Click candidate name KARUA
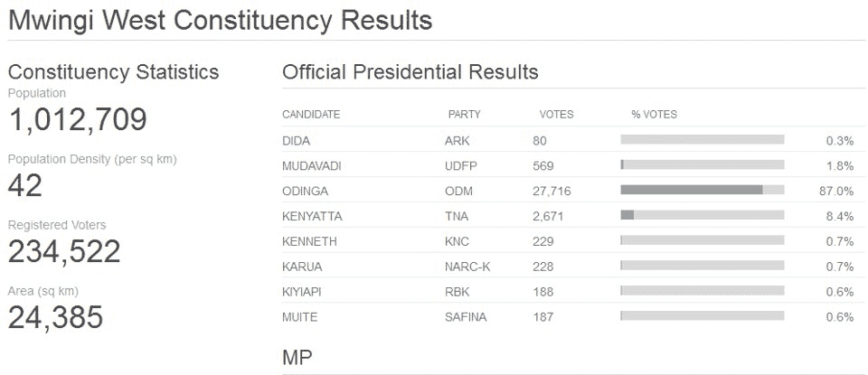Image resolution: width=868 pixels, height=375 pixels. (302, 267)
